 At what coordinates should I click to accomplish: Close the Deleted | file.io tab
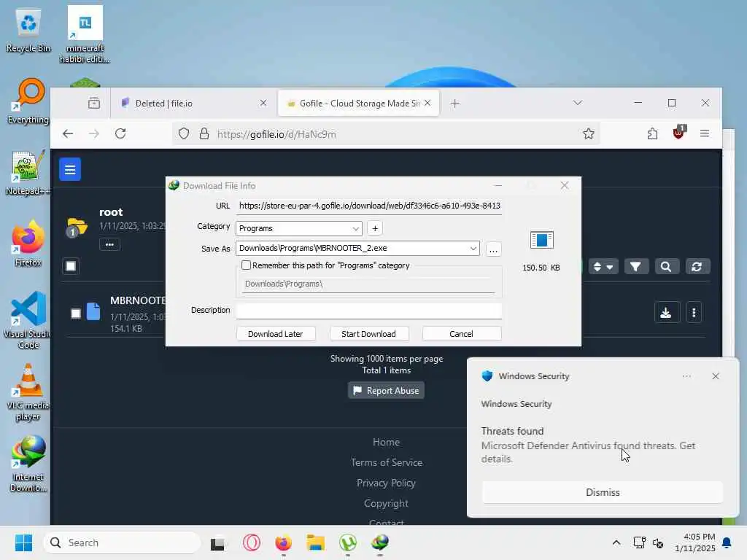pos(263,103)
